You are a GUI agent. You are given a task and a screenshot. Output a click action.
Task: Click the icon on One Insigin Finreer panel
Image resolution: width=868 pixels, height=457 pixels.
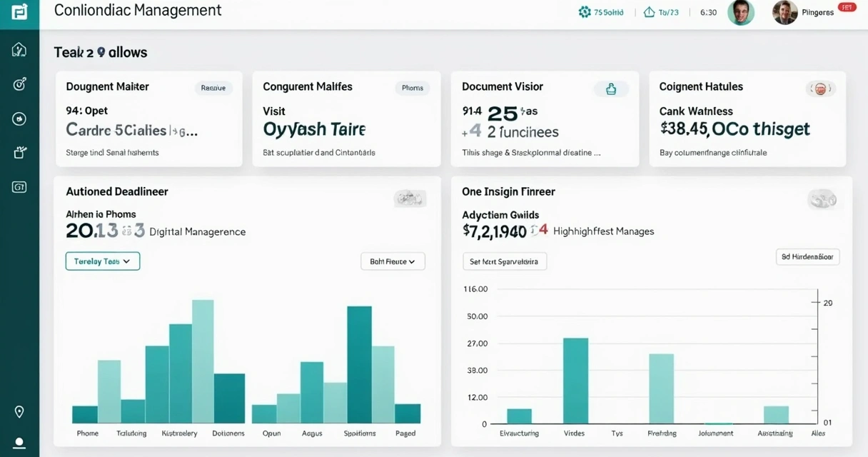pos(822,199)
